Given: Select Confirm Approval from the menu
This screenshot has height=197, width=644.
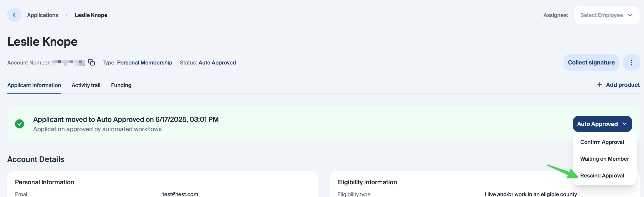Looking at the screenshot, I should tap(602, 142).
